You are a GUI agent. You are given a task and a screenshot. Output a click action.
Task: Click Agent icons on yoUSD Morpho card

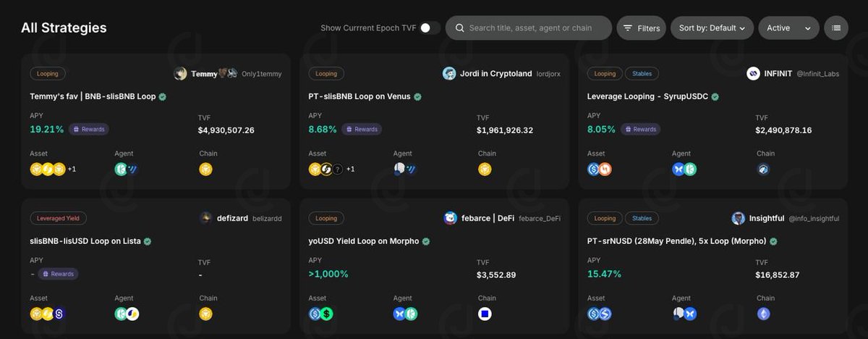click(405, 314)
